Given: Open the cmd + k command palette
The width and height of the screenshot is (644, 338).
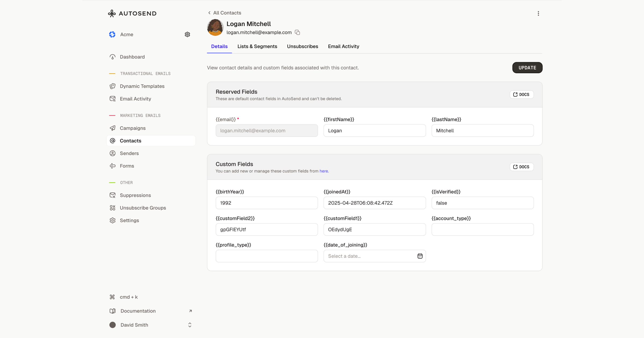Looking at the screenshot, I should click(129, 297).
